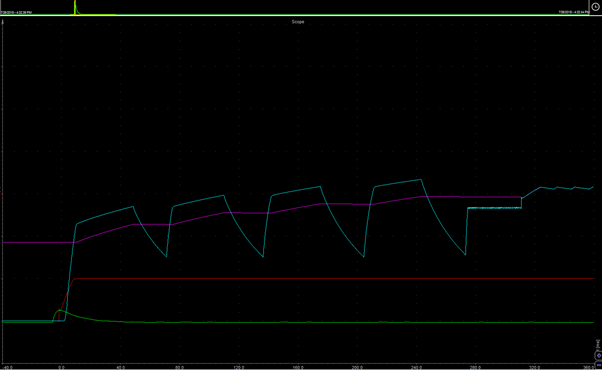This screenshot has width=602, height=370.
Task: Click the 120.0 label on the time axis
Action: 239,367
